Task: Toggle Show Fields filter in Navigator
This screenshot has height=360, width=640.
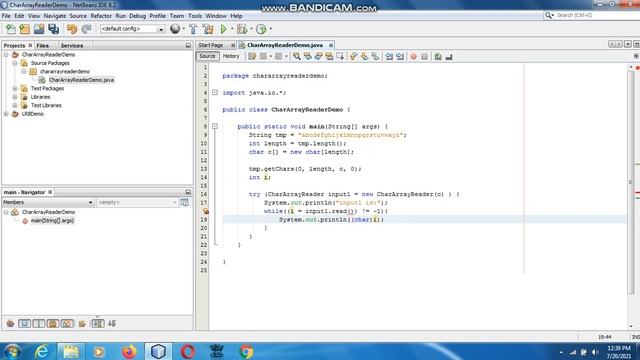Action: (x=24, y=324)
